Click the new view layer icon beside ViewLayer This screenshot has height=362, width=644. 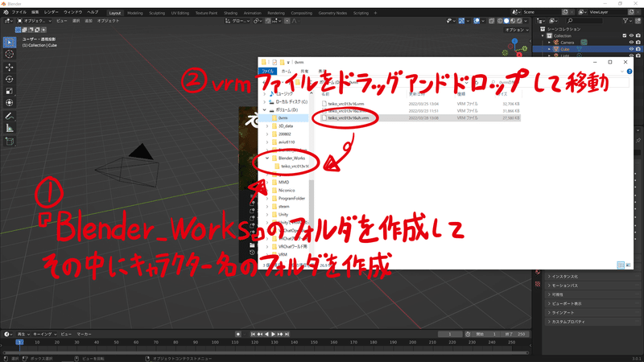coord(631,12)
